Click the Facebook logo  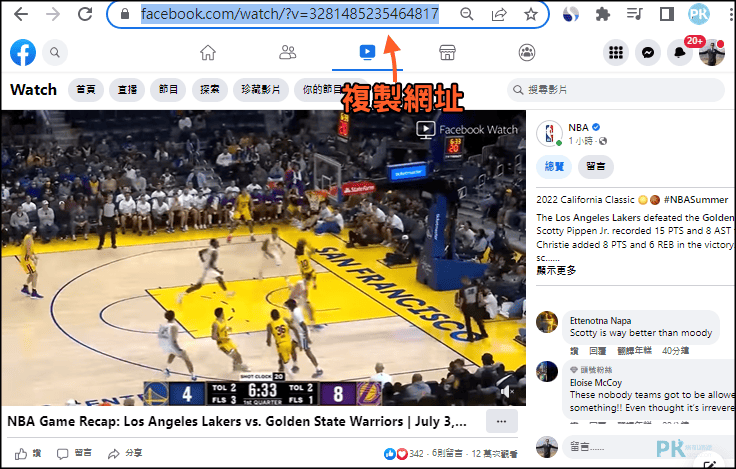coord(23,52)
